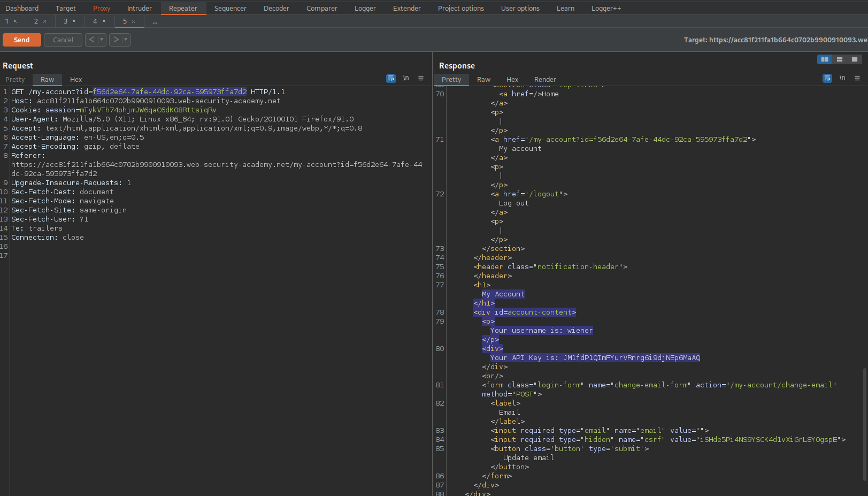Select top-bottom split layout icon
The height and width of the screenshot is (496, 868).
(840, 59)
